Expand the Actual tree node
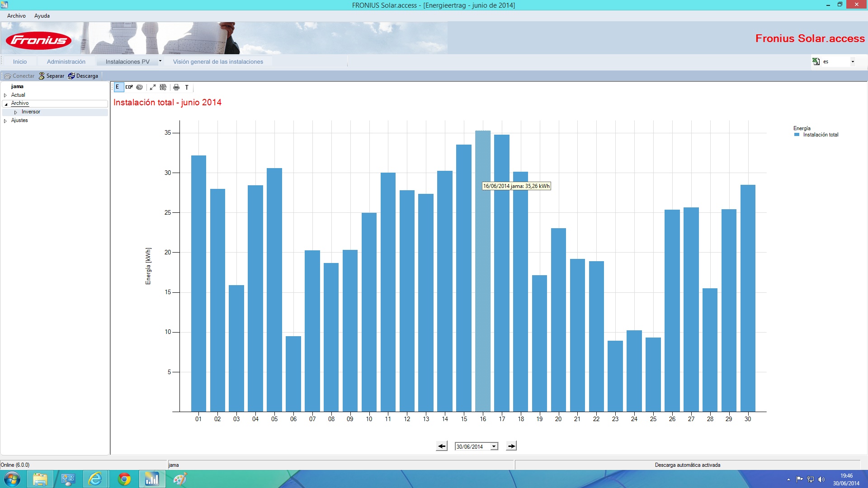This screenshot has height=488, width=868. (x=5, y=95)
